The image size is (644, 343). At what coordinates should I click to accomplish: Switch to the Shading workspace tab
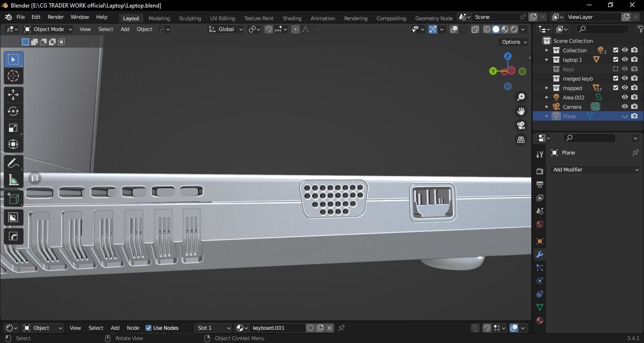coord(292,18)
